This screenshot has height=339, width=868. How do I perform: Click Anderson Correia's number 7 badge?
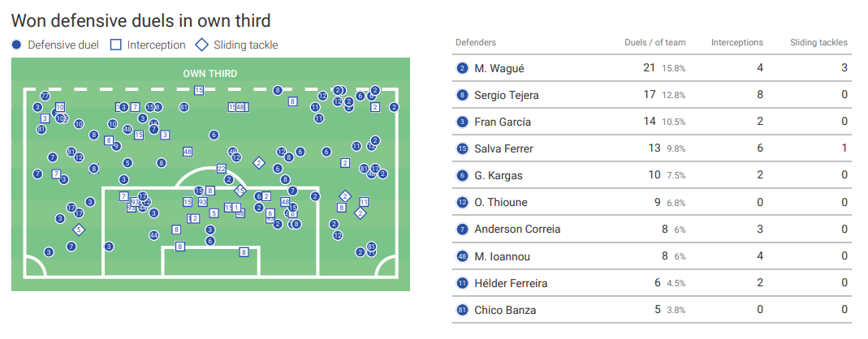(x=462, y=230)
